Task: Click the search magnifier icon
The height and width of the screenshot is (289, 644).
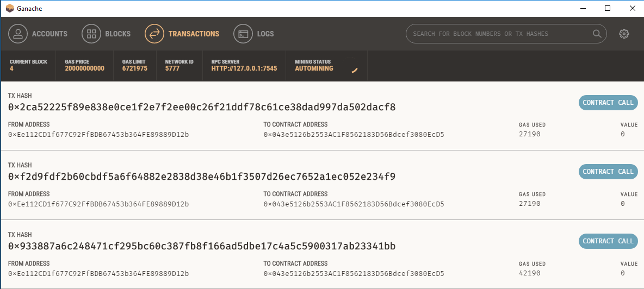Action: pos(596,34)
